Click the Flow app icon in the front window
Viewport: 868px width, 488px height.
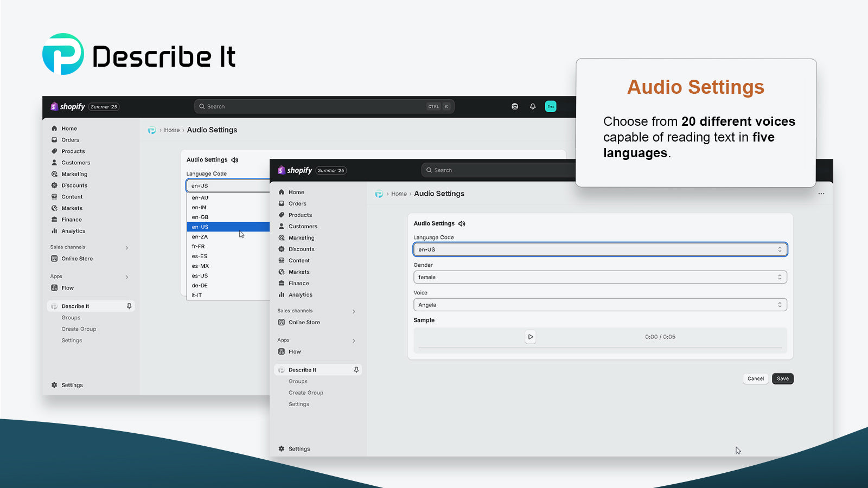(x=282, y=351)
